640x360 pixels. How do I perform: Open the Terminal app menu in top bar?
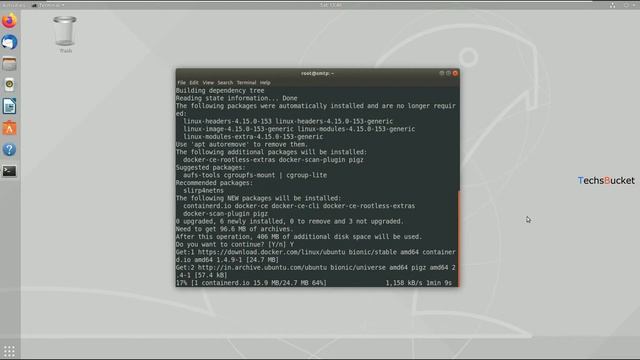(x=48, y=5)
